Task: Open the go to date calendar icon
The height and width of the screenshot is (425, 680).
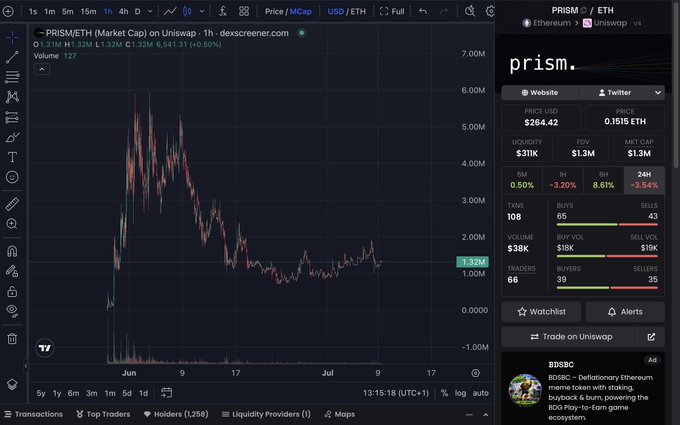Action: click(167, 393)
